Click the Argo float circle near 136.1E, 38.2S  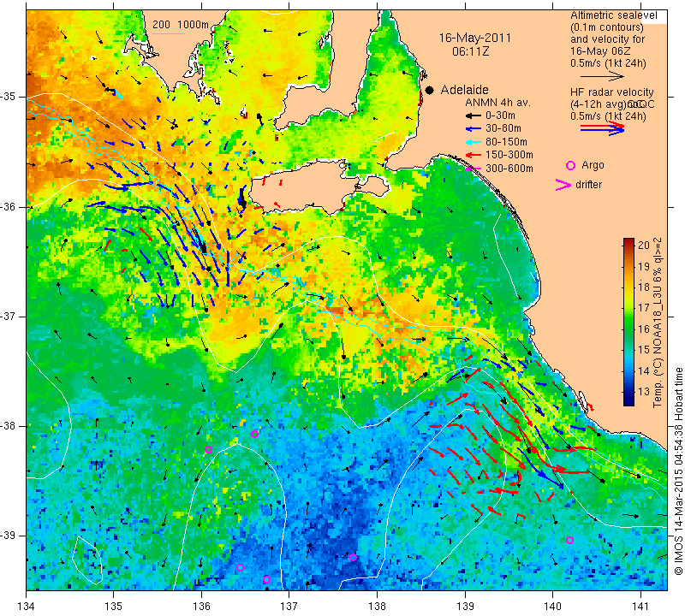point(208,450)
